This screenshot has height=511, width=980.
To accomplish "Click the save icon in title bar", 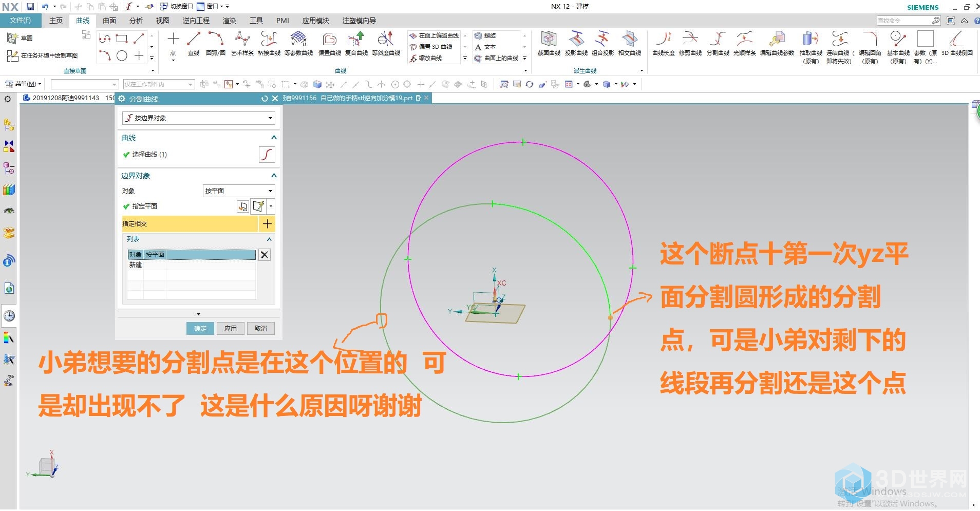I will [30, 7].
